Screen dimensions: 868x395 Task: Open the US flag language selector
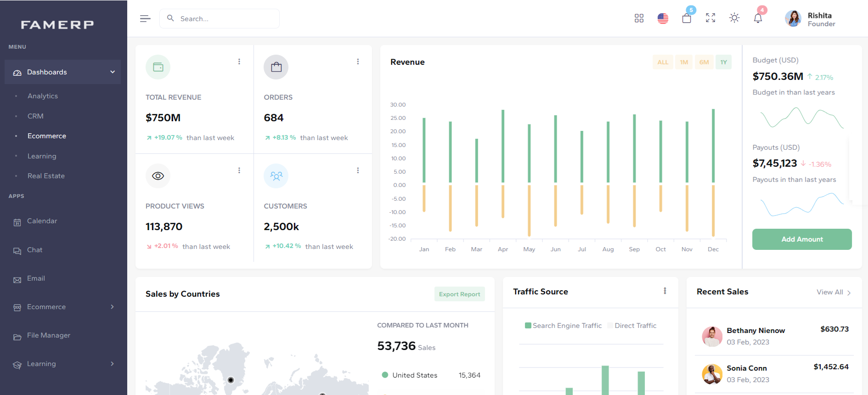click(663, 18)
